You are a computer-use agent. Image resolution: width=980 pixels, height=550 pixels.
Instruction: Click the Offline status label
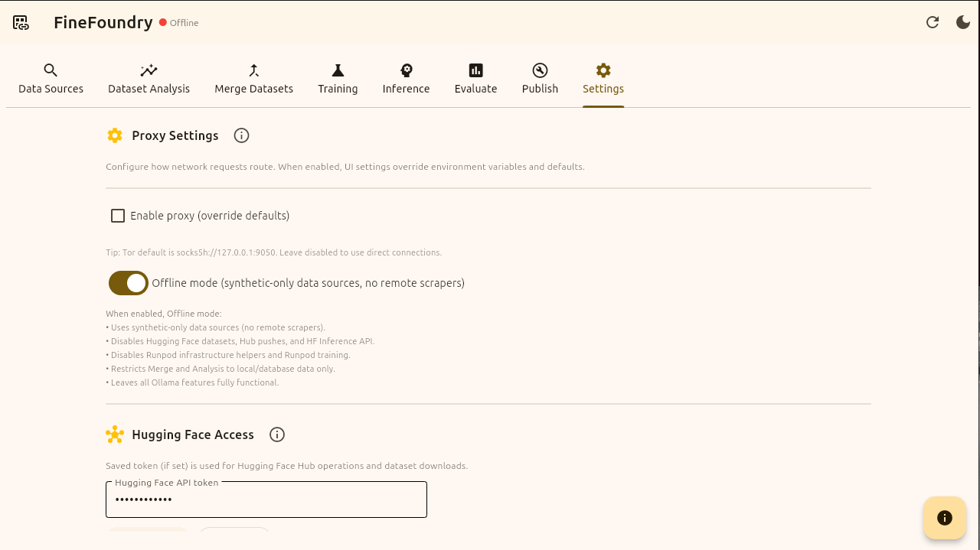(185, 23)
